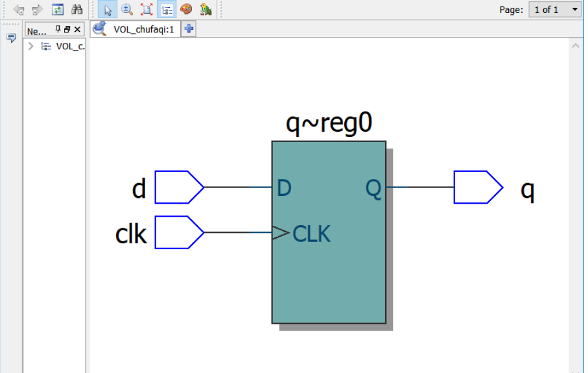Go forward with the right arrow icon
Viewport: 588px width, 373px height.
37,10
